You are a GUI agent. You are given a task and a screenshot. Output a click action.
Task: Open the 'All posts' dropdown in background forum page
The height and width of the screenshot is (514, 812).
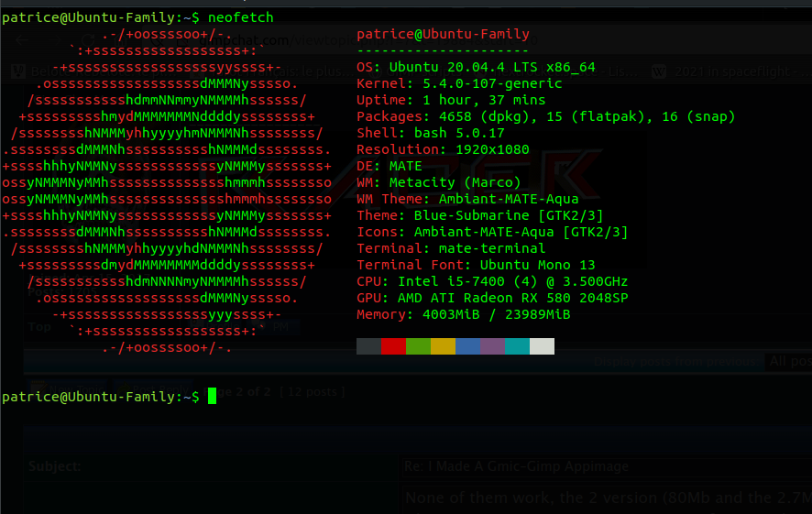click(x=789, y=361)
